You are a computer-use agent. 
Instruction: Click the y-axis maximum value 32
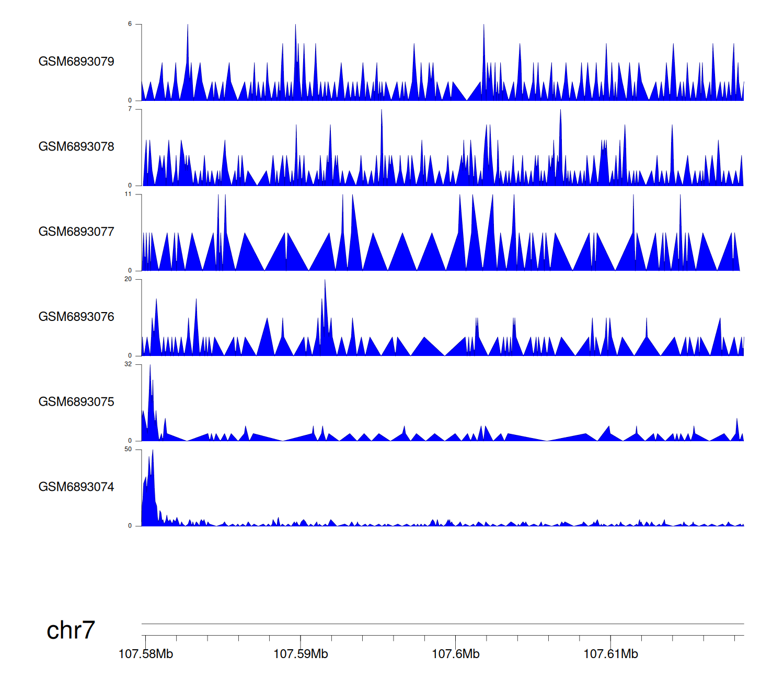click(128, 364)
